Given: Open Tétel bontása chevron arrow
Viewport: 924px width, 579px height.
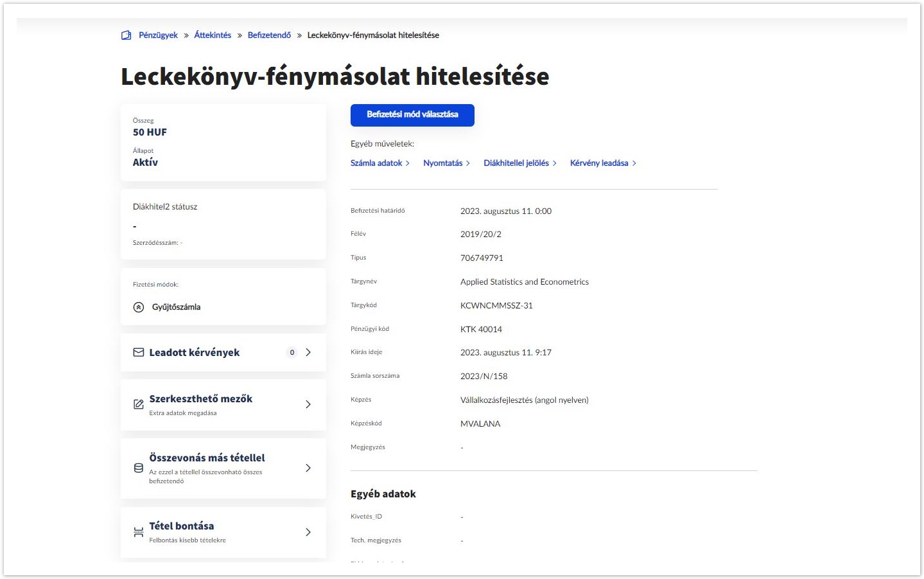Looking at the screenshot, I should click(308, 532).
